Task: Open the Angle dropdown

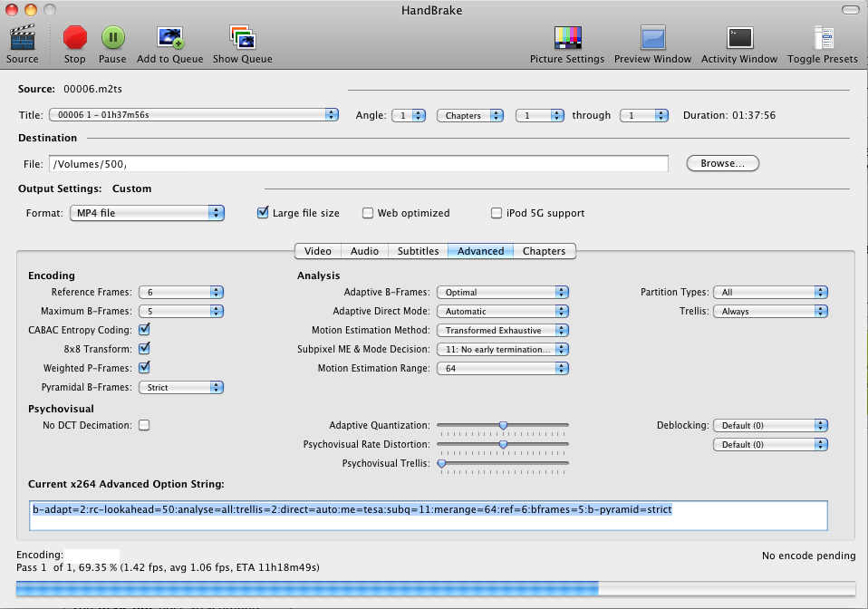Action: pos(409,115)
